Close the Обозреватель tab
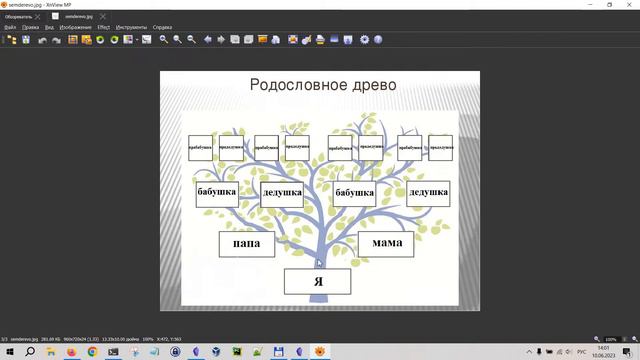 coord(38,17)
